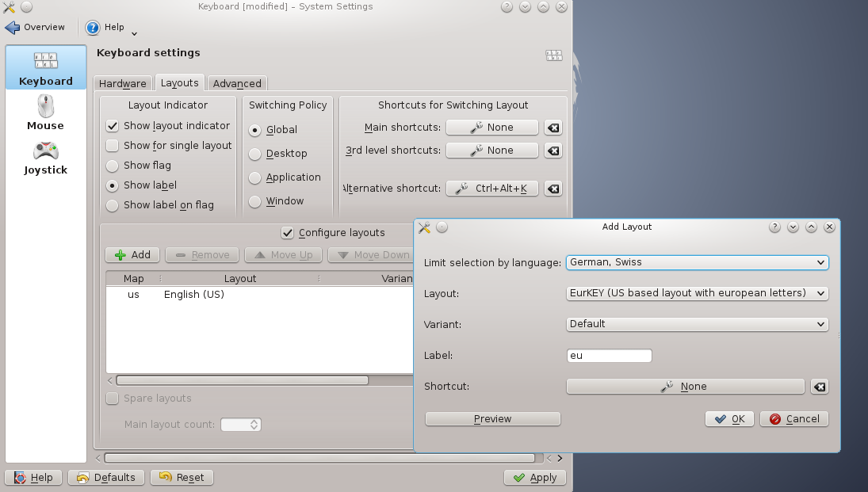Screen dimensions: 868x492
Task: Click the Add layout button
Action: point(132,254)
